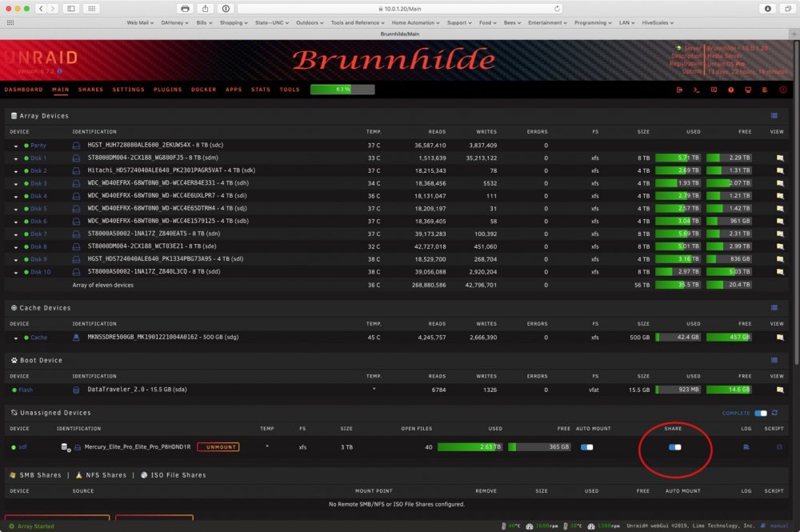Click Disk 1 used space bar 5.71 TB
This screenshot has height=532, width=800.
pyautogui.click(x=678, y=158)
